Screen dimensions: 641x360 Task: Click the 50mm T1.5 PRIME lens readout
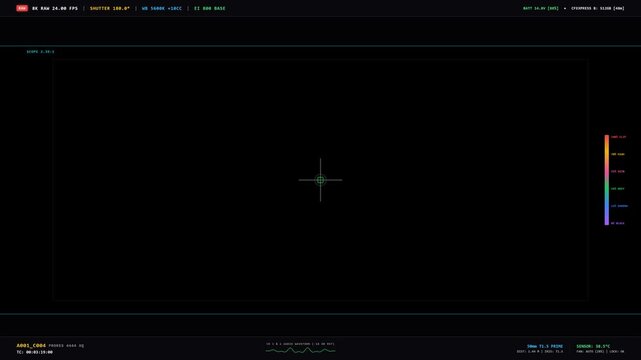(545, 346)
